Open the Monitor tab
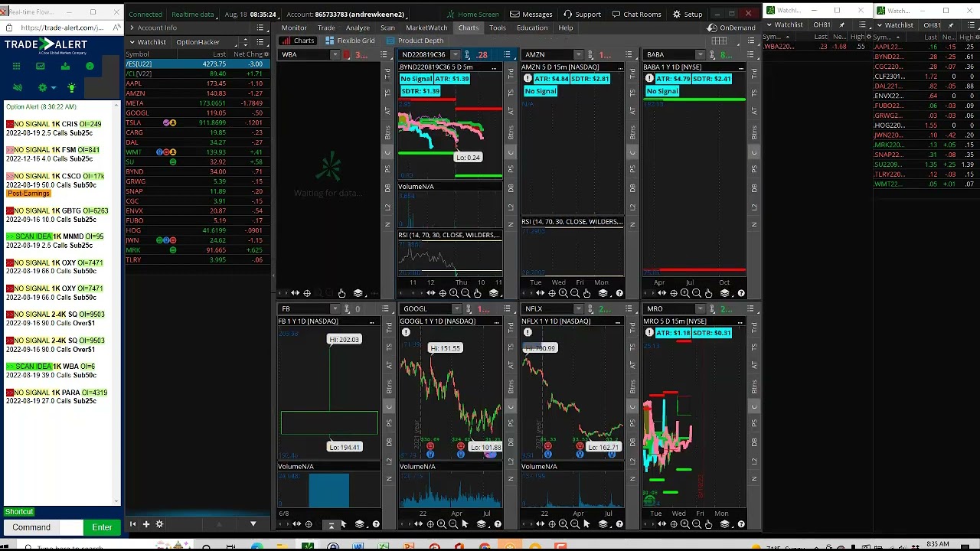 point(294,28)
